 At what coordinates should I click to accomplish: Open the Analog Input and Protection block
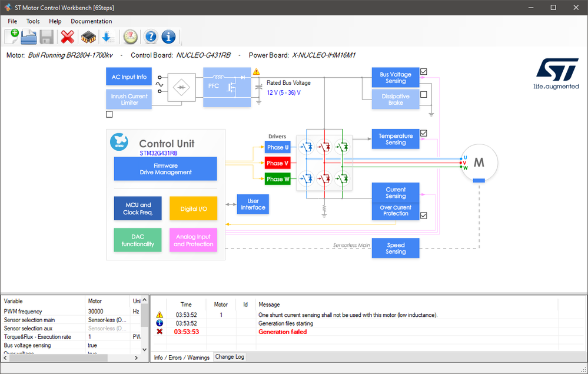tap(194, 240)
